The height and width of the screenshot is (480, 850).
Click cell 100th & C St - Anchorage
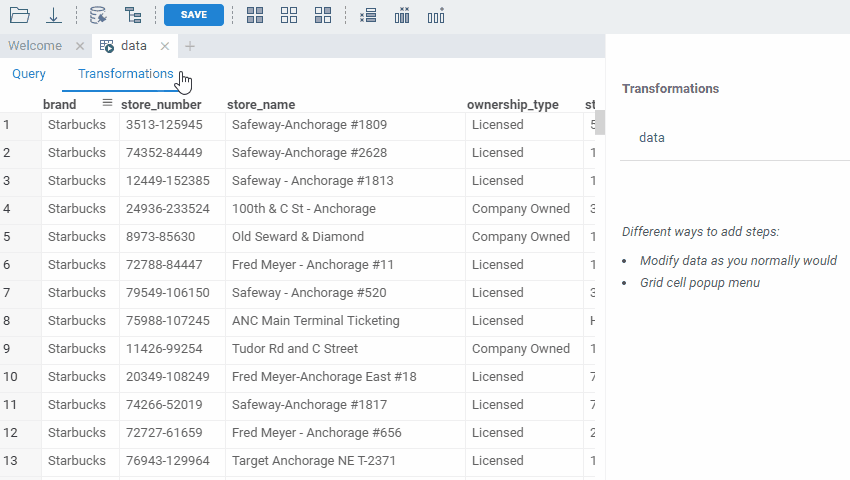[345, 209]
